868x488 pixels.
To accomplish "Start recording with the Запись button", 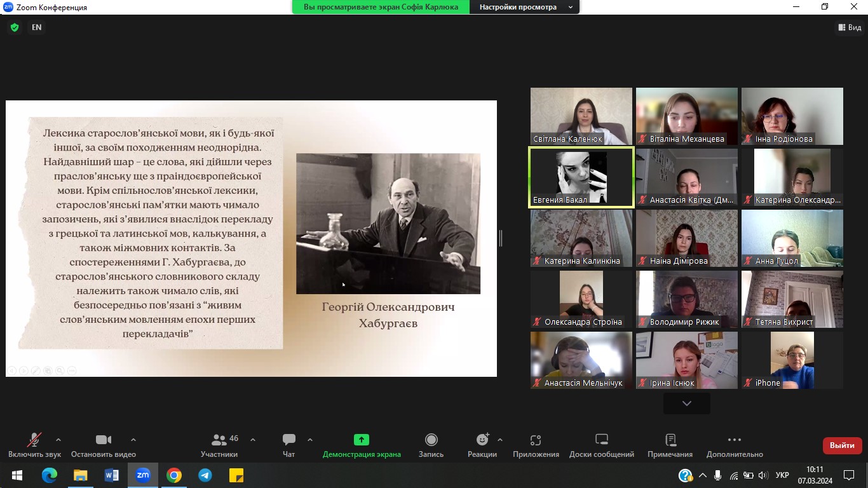I will (431, 444).
